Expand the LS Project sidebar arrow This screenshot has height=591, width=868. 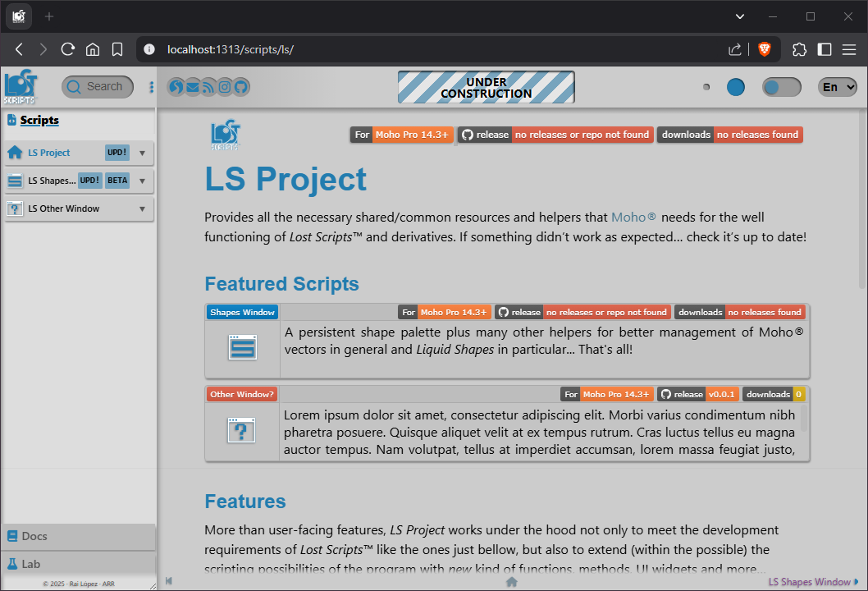142,153
